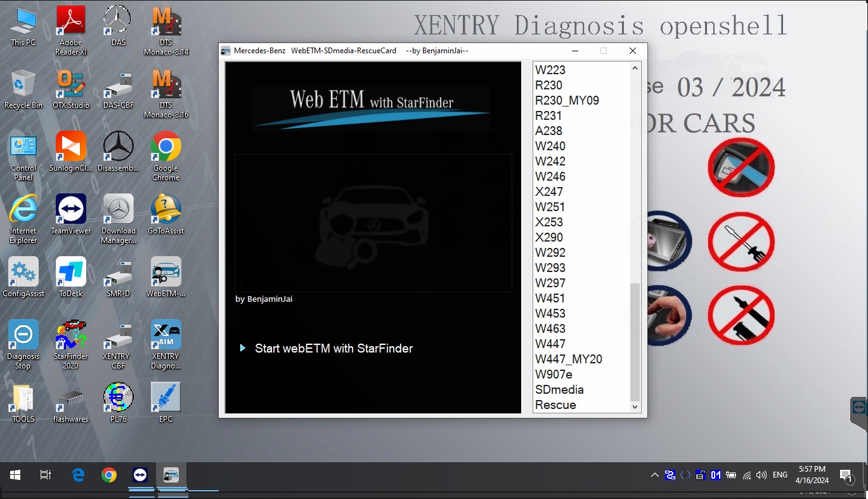Open EPC desktop shortcut
This screenshot has width=868, height=499.
point(166,403)
